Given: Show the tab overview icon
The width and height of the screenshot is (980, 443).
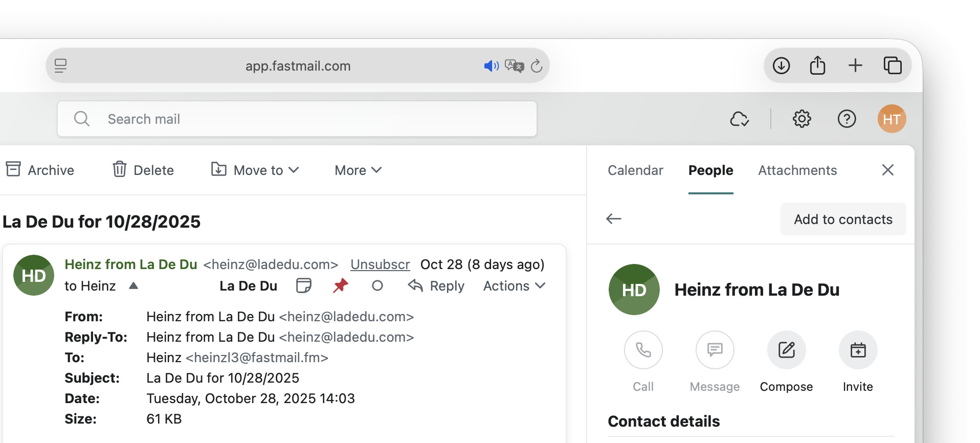Looking at the screenshot, I should tap(893, 65).
